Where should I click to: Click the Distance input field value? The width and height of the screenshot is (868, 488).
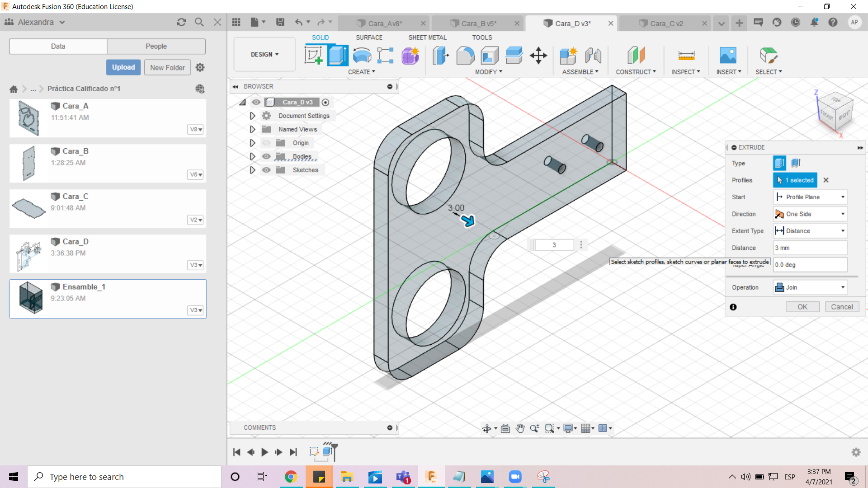click(810, 247)
